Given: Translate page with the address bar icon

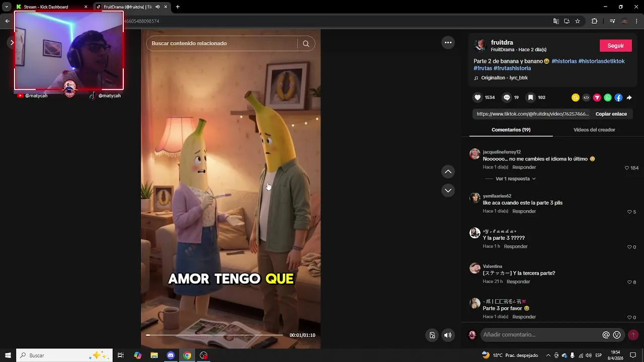Looking at the screenshot, I should pos(556,21).
